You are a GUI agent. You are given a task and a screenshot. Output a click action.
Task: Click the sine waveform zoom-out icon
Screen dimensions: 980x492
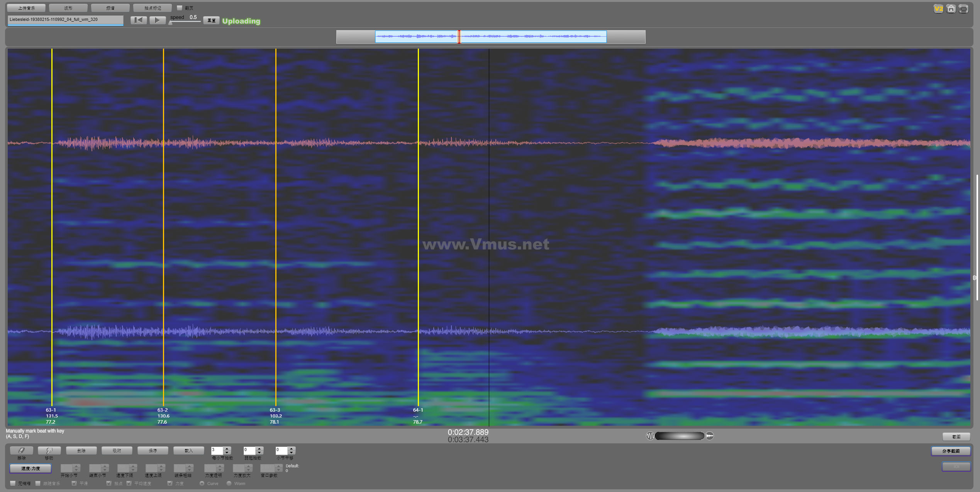(650, 436)
